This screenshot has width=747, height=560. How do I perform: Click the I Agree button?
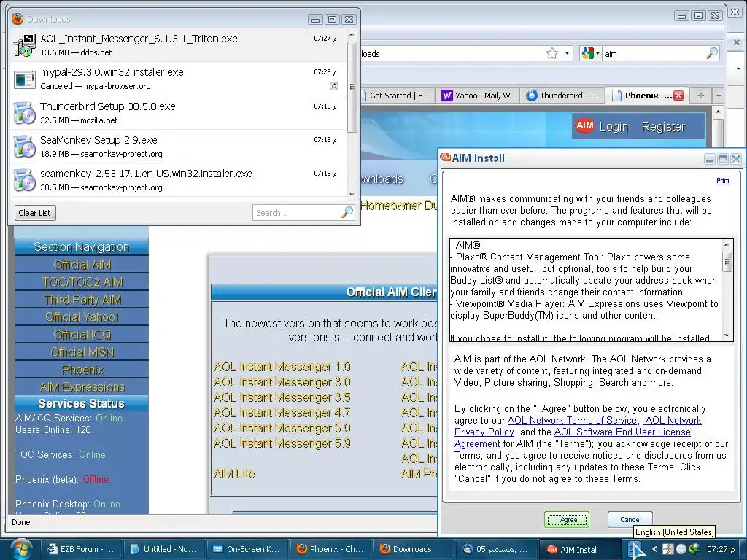coord(566,519)
